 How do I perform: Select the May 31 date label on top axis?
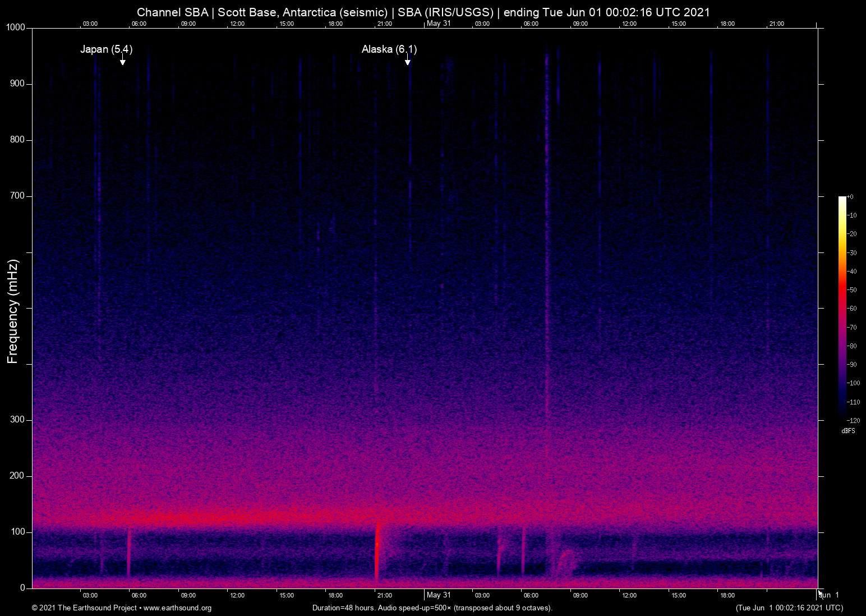440,24
